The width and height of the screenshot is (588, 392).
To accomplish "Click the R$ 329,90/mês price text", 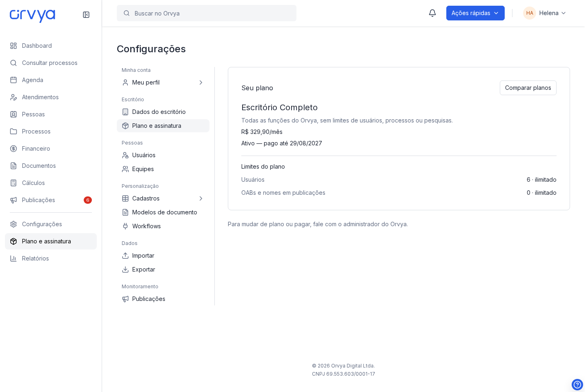I will coord(262,132).
